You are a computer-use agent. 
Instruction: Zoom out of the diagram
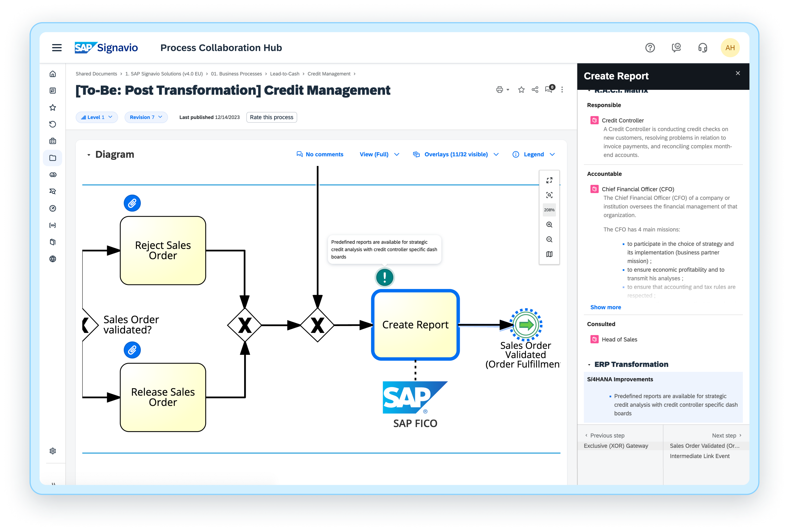coord(549,240)
